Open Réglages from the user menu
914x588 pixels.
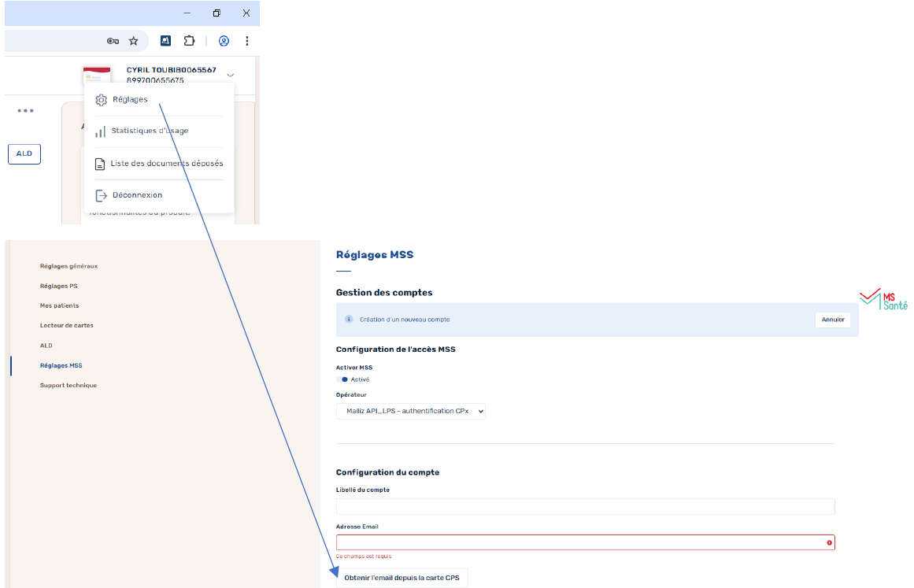pos(129,100)
